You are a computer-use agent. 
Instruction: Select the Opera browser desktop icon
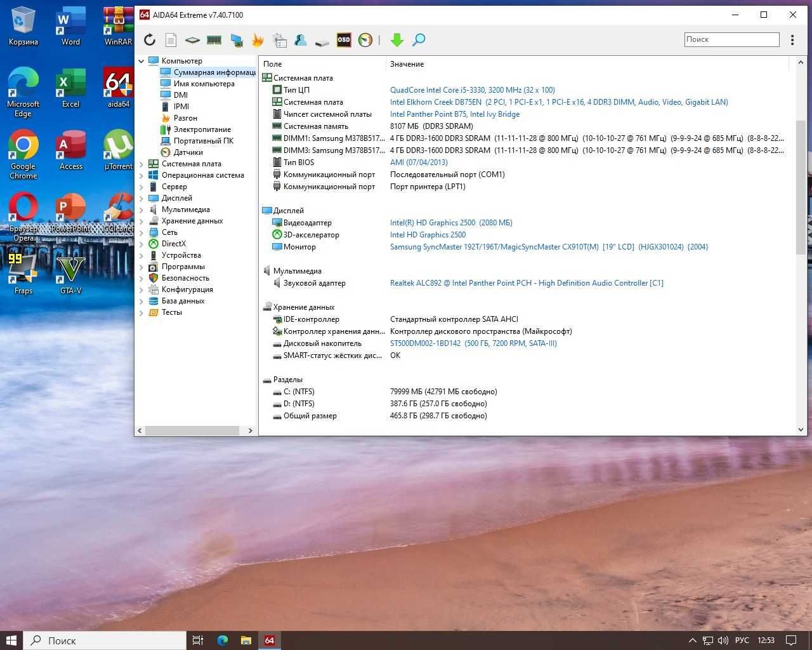point(23,217)
